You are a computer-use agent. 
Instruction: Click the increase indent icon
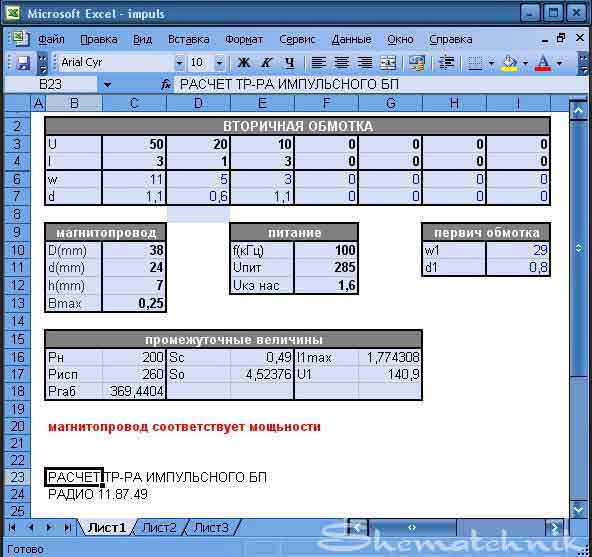click(x=446, y=63)
